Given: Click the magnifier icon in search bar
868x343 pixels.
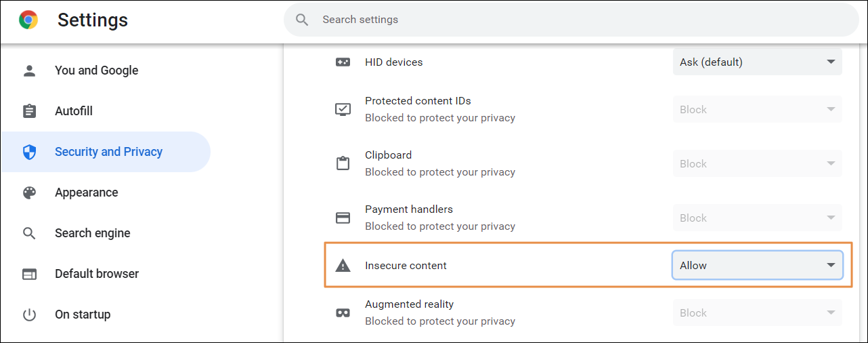Looking at the screenshot, I should pyautogui.click(x=303, y=20).
